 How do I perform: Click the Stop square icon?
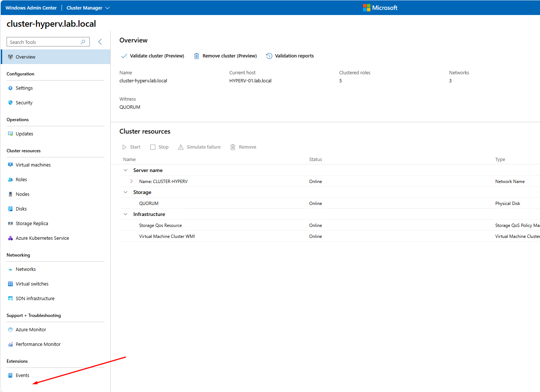(x=153, y=147)
